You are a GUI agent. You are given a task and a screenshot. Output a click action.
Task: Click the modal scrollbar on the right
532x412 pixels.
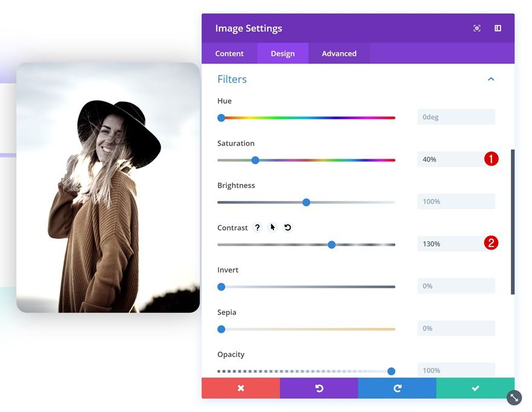(511, 211)
